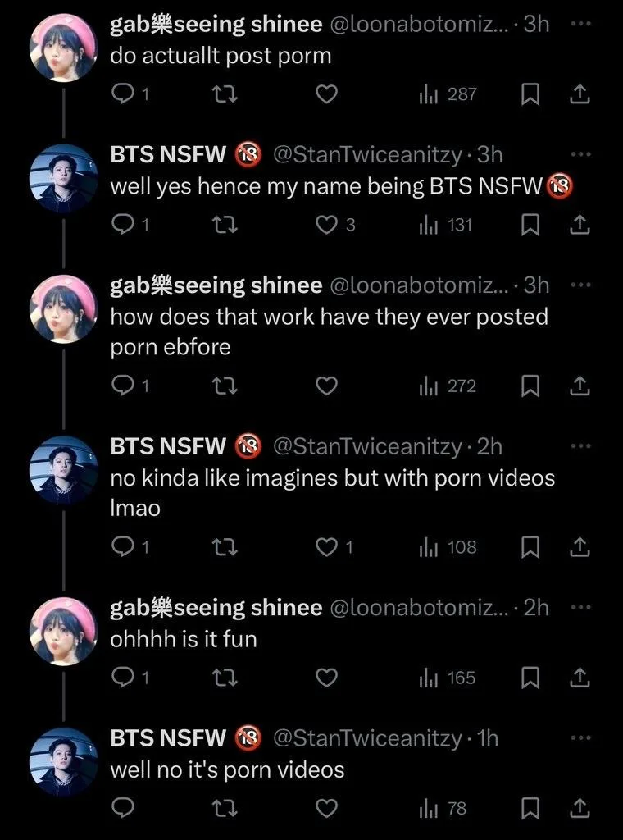View analytics showing 287 views
The height and width of the screenshot is (840, 623).
[448, 95]
